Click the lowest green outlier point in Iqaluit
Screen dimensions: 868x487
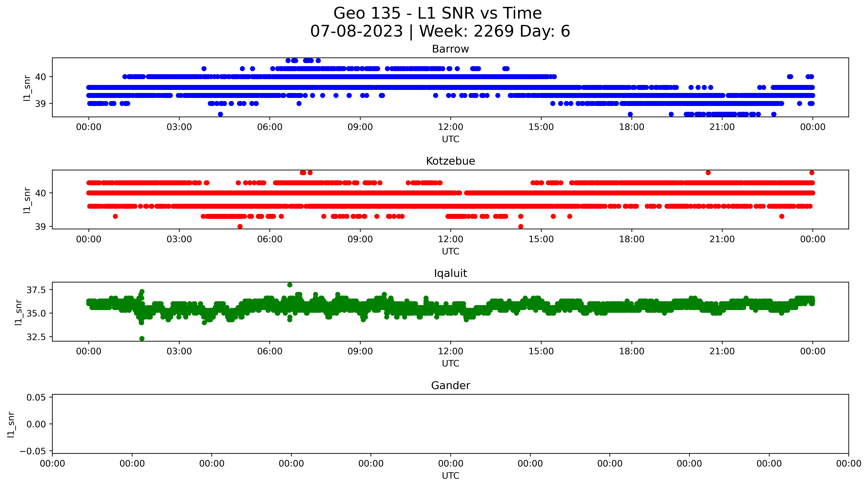coord(142,338)
